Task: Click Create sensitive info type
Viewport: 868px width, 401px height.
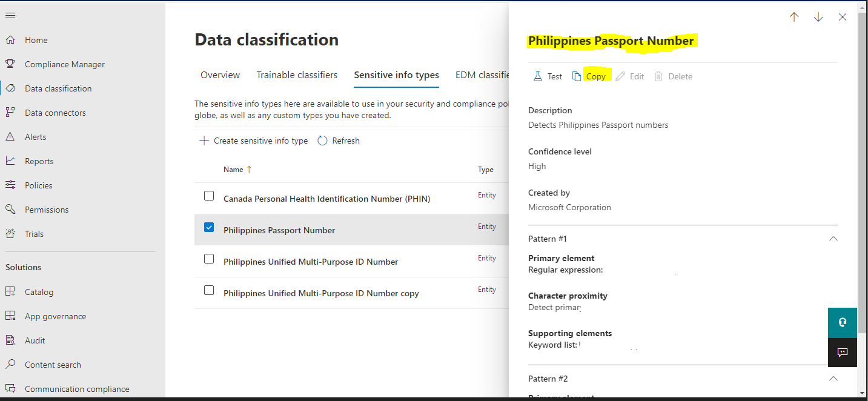Action: pyautogui.click(x=253, y=140)
